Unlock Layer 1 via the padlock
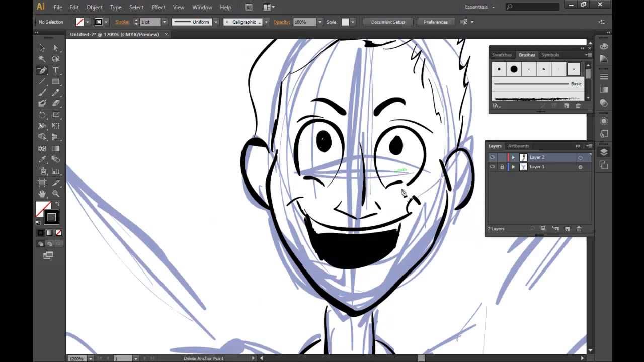 click(502, 167)
